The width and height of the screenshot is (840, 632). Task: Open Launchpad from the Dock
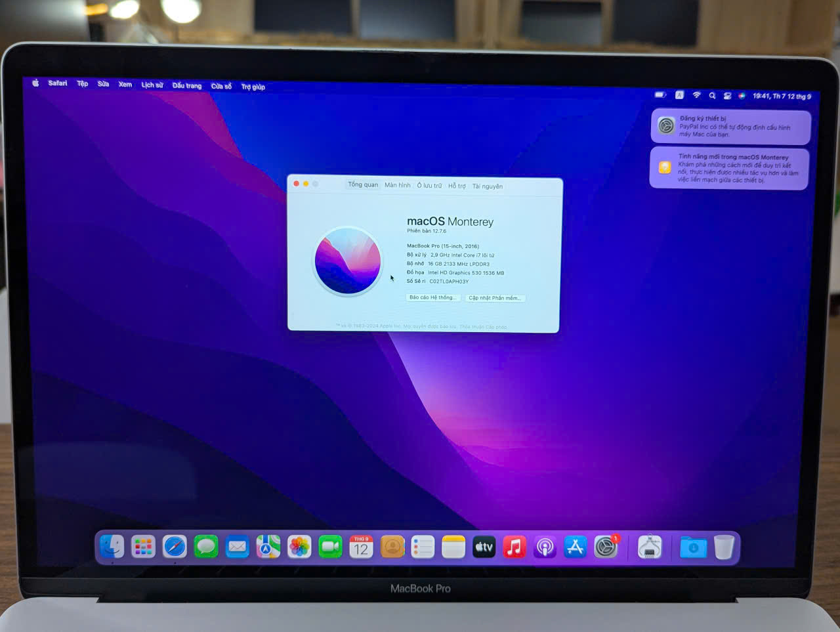pos(143,546)
